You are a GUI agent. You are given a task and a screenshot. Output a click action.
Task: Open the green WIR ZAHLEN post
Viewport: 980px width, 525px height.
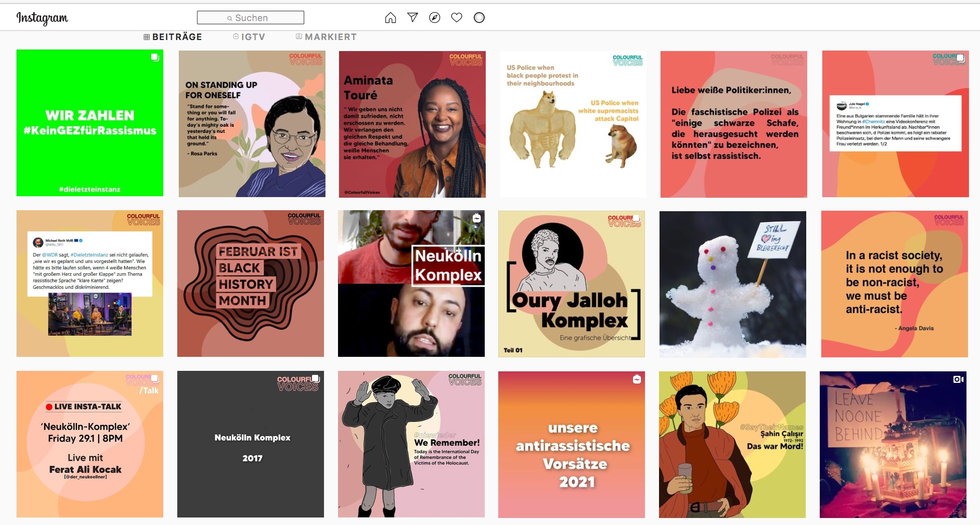pyautogui.click(x=90, y=123)
